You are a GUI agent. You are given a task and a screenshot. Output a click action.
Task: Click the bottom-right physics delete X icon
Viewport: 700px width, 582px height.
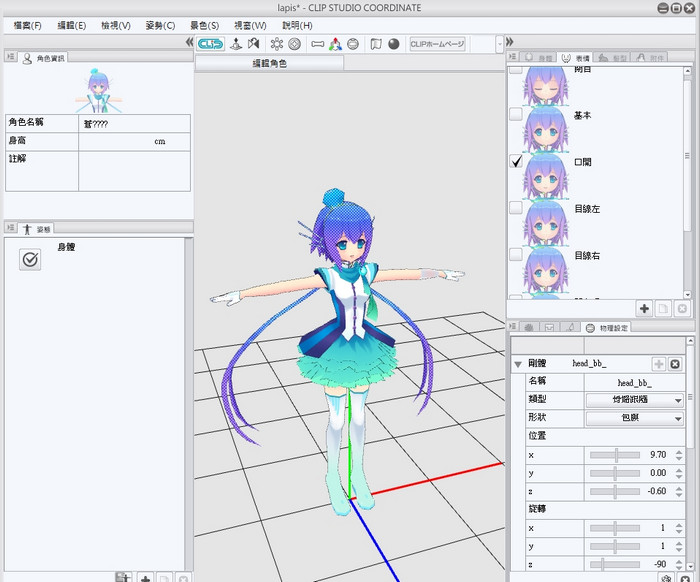pyautogui.click(x=685, y=579)
